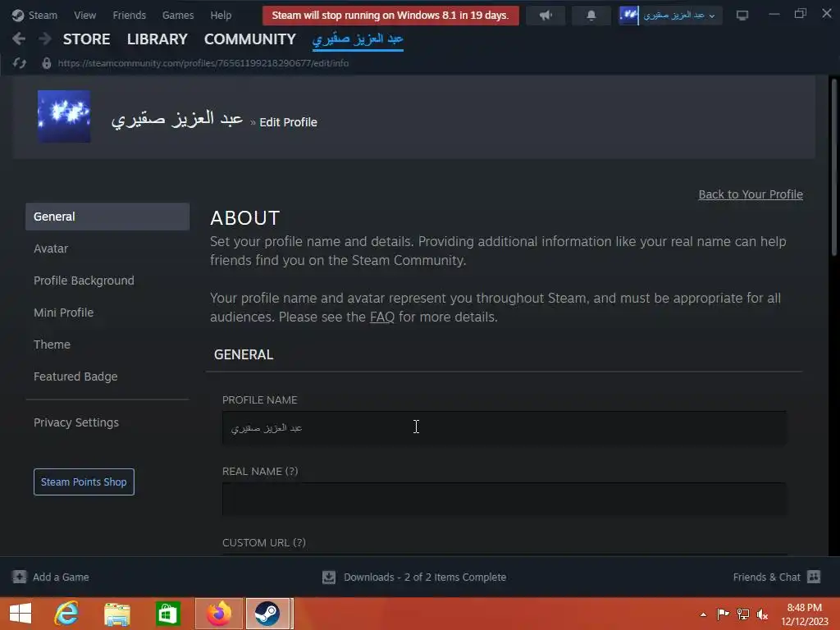The image size is (840, 630).
Task: Click the taskbar clock and date
Action: [804, 614]
